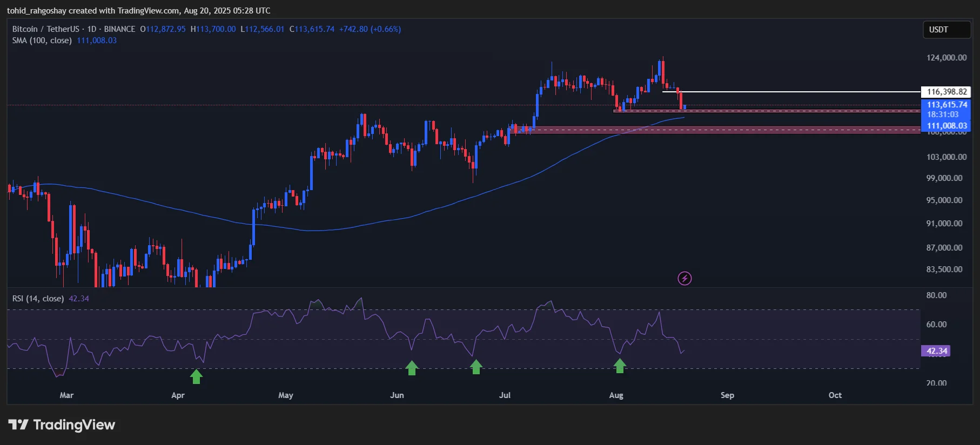
Task: Click the SMA (100, close) indicator label
Action: tap(42, 41)
